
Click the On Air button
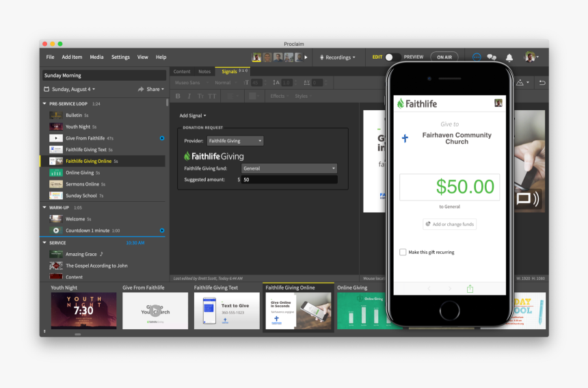pyautogui.click(x=444, y=57)
